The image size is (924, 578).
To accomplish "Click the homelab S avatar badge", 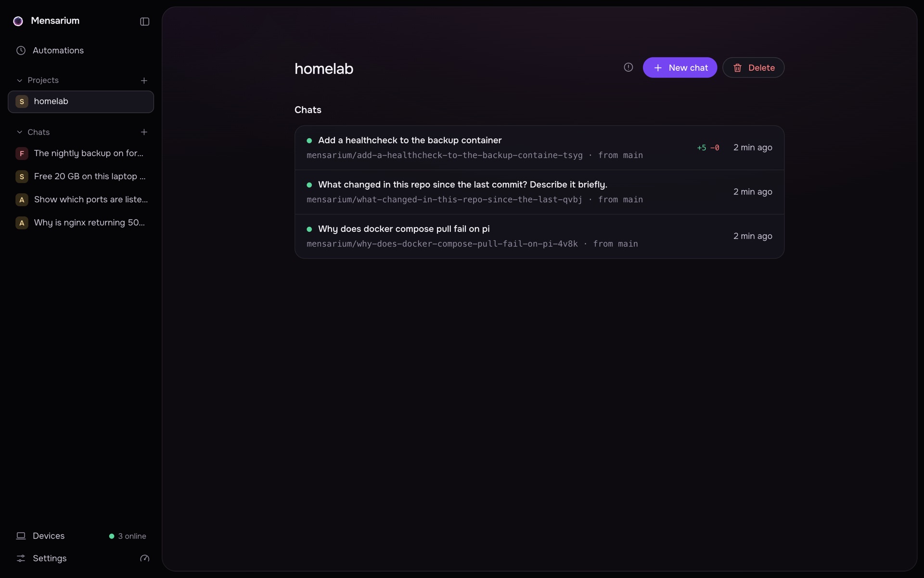I will (x=22, y=102).
